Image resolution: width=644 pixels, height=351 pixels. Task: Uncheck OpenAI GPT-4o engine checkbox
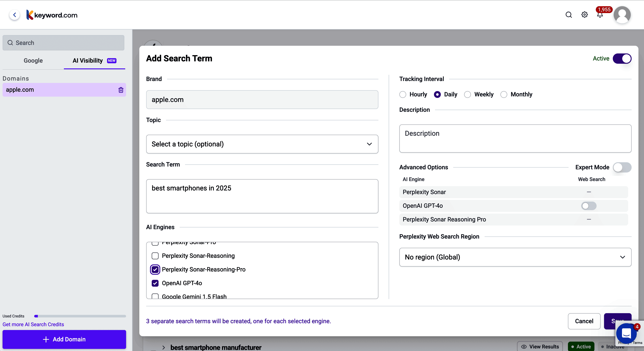(x=155, y=283)
